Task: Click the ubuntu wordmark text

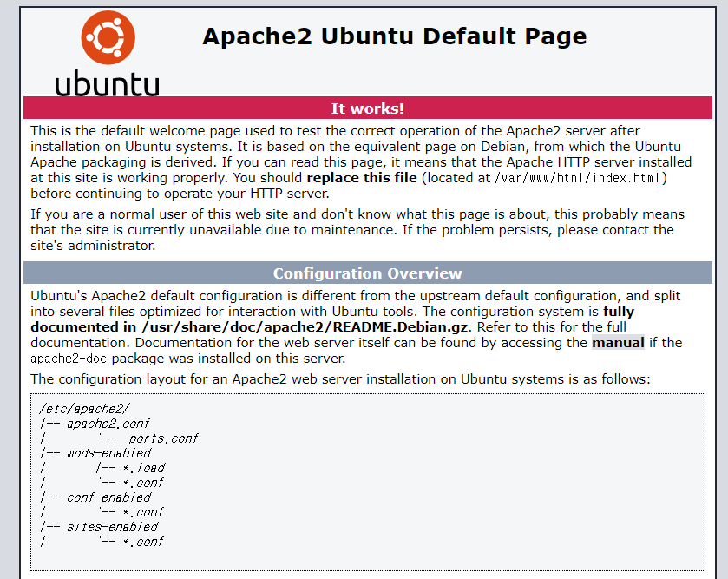Action: coord(108,84)
